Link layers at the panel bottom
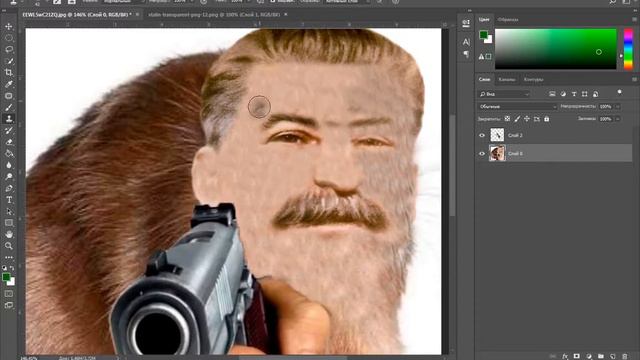Viewport: 640px width, 360px height. click(553, 356)
